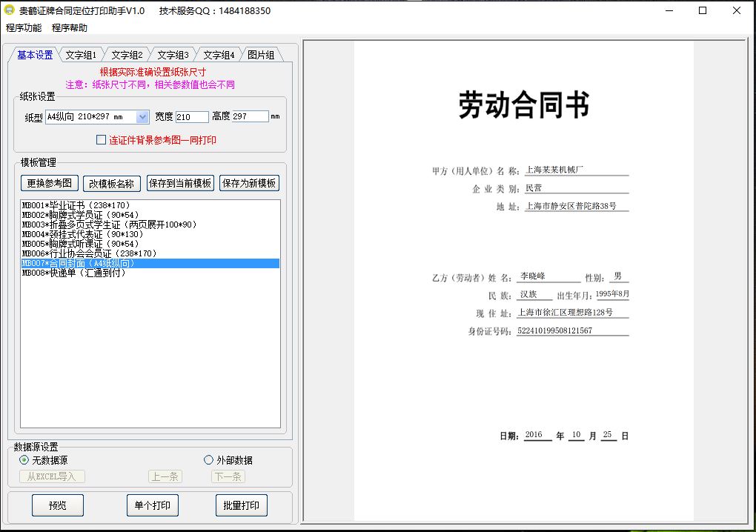Select template MB008*快递单

[150, 273]
